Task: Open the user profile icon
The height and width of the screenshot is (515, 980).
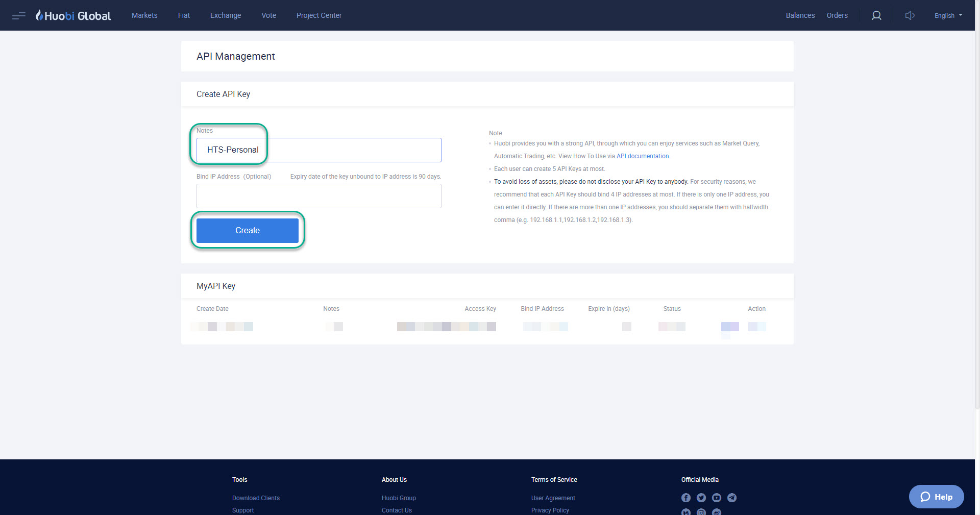Action: 876,15
